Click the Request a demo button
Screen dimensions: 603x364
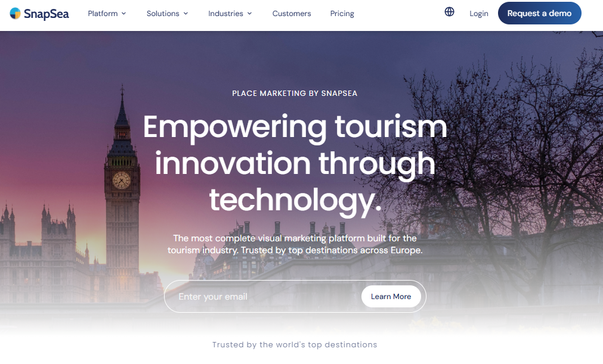tap(540, 13)
